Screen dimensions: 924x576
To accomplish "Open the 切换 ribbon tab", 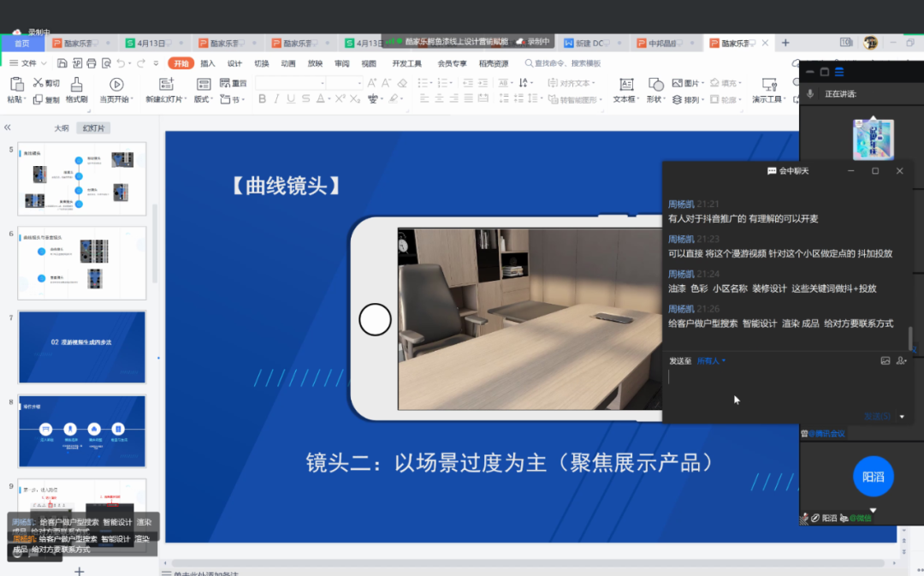I will pyautogui.click(x=261, y=63).
